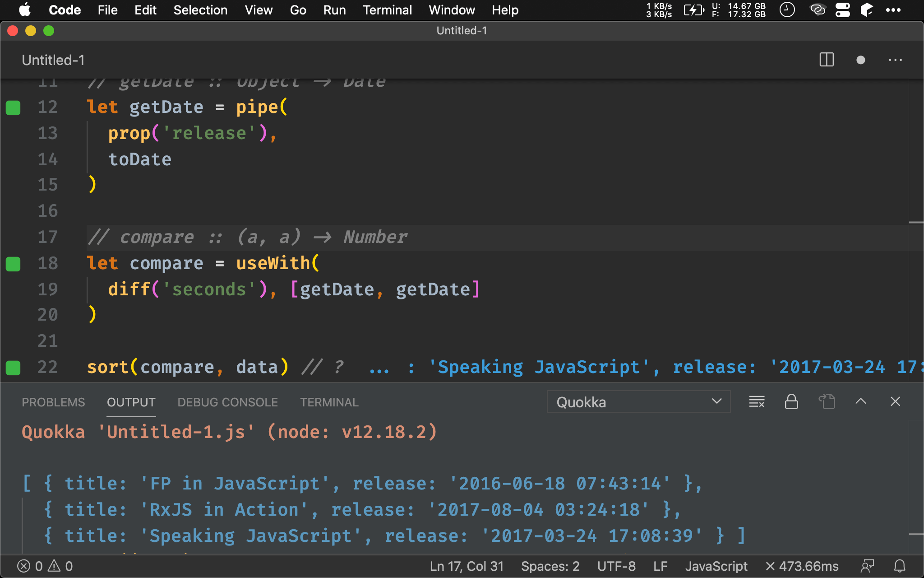Click the output panel scrollbar
The height and width of the screenshot is (578, 924).
click(916, 534)
